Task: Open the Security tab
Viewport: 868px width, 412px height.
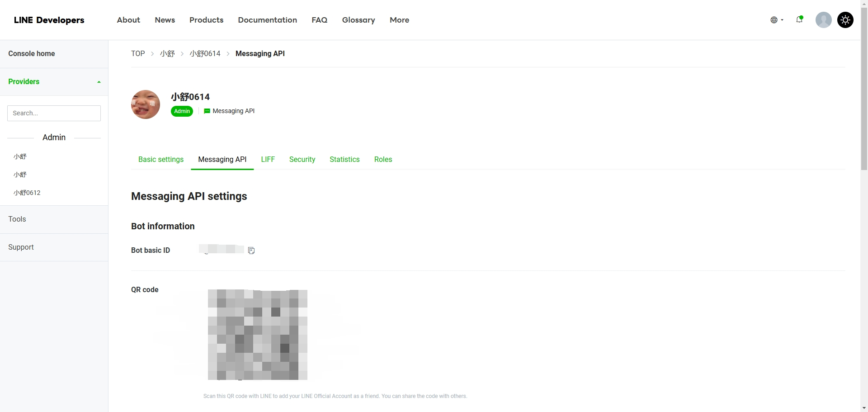Action: tap(302, 159)
